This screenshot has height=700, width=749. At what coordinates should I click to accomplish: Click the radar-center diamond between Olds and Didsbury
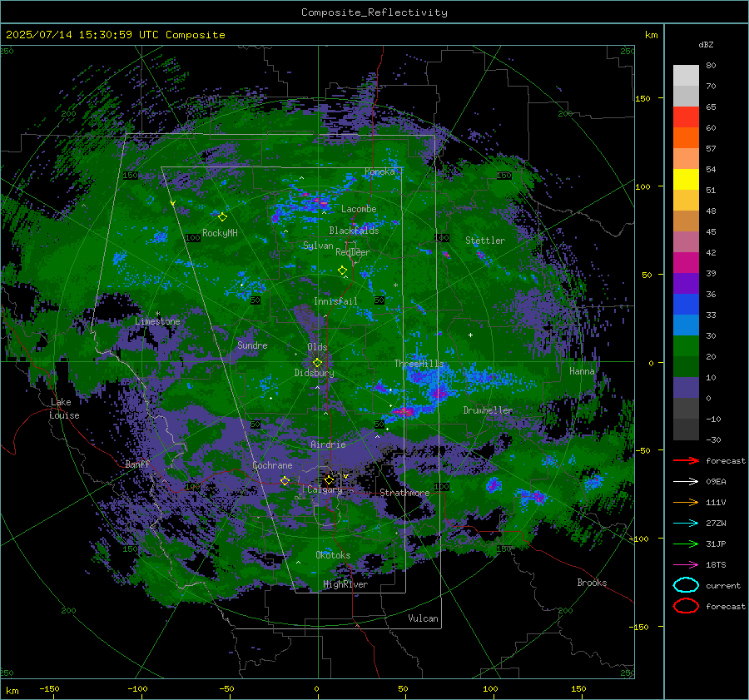317,363
